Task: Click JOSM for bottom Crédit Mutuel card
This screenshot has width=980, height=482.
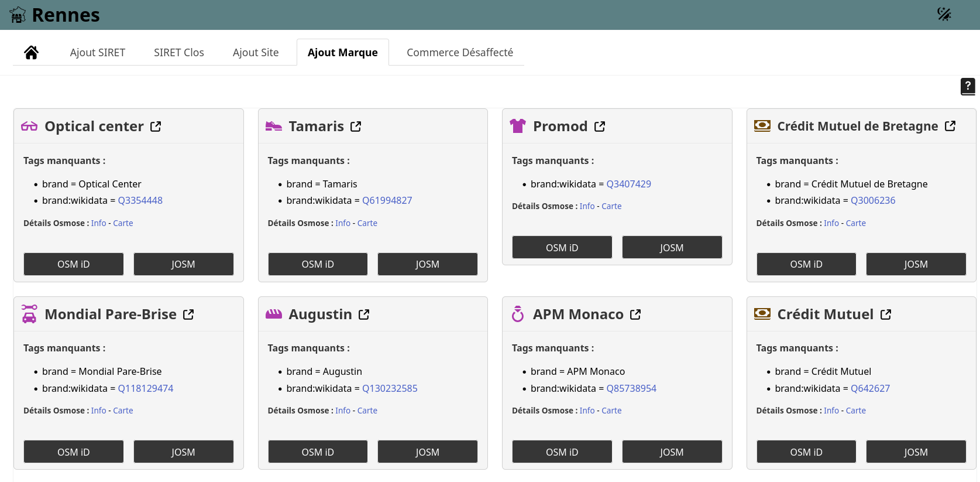Action: (916, 452)
